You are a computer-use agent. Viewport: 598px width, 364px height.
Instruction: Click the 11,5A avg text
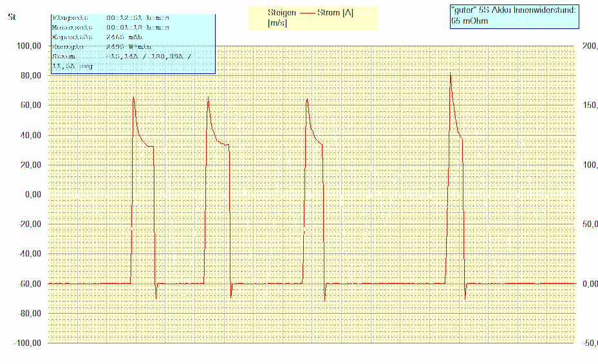pyautogui.click(x=73, y=66)
